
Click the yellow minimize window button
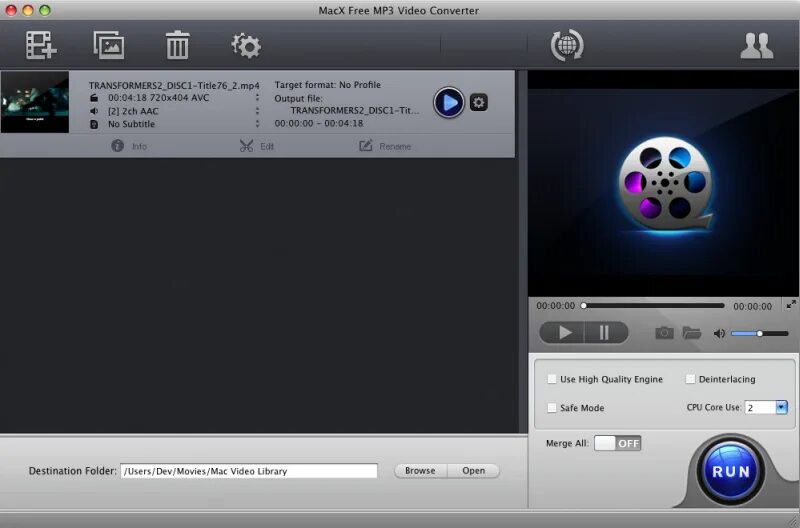coord(28,10)
